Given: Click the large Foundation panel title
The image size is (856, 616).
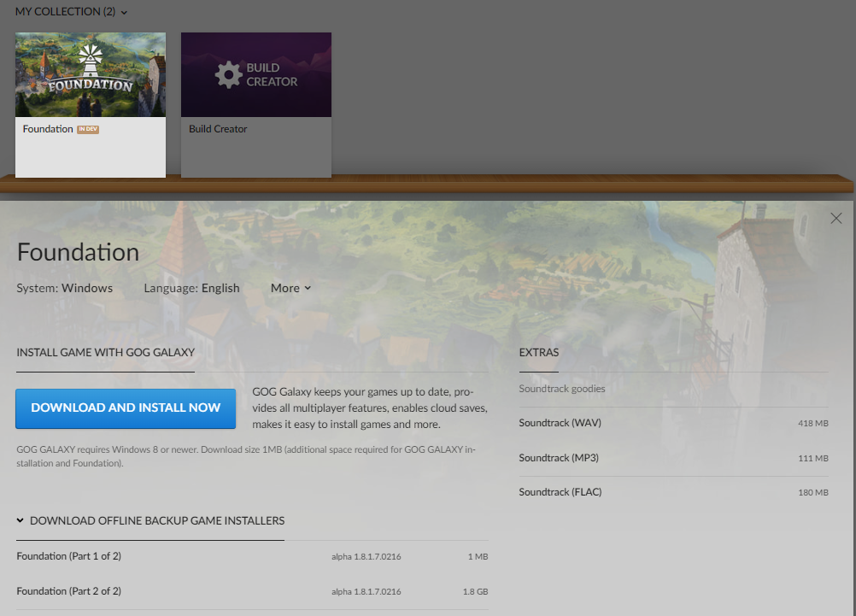Looking at the screenshot, I should (x=78, y=252).
